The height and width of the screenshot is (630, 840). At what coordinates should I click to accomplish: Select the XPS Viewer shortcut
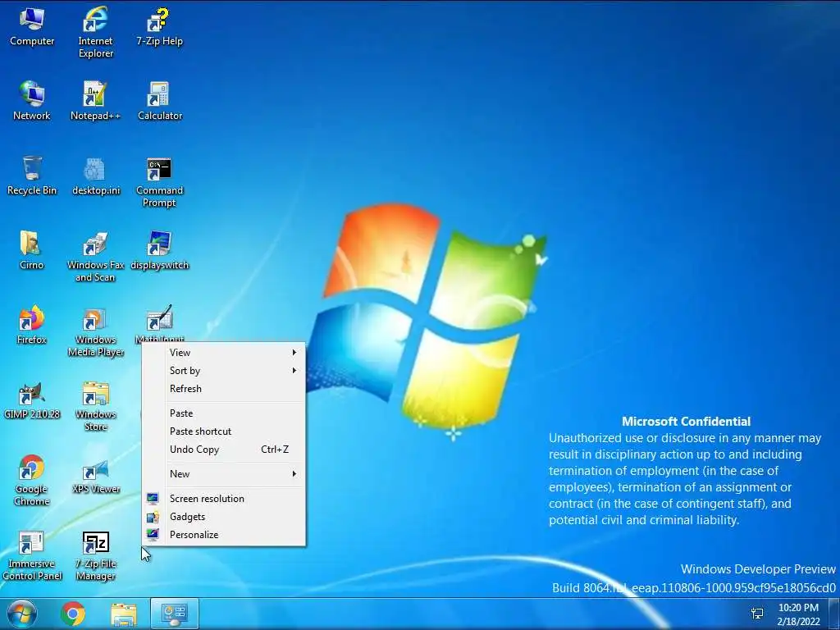[95, 475]
